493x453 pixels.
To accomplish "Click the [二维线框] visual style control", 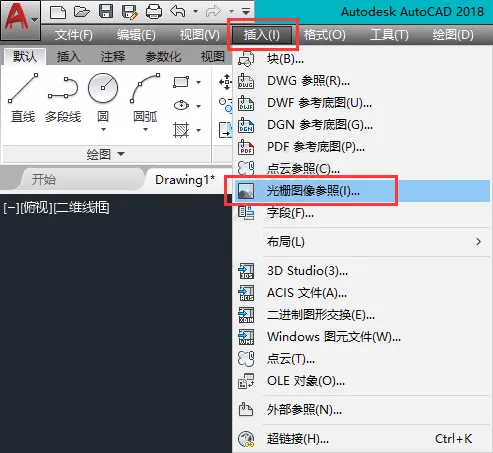I will click(82, 208).
